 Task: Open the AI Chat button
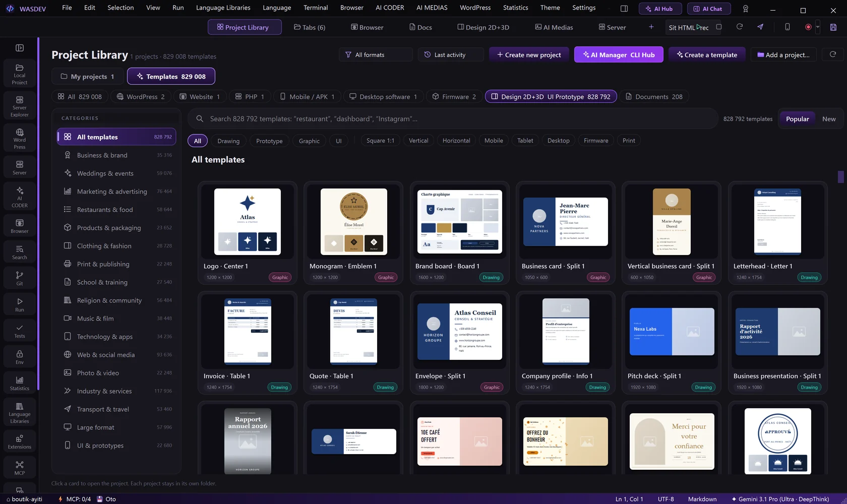coord(708,9)
